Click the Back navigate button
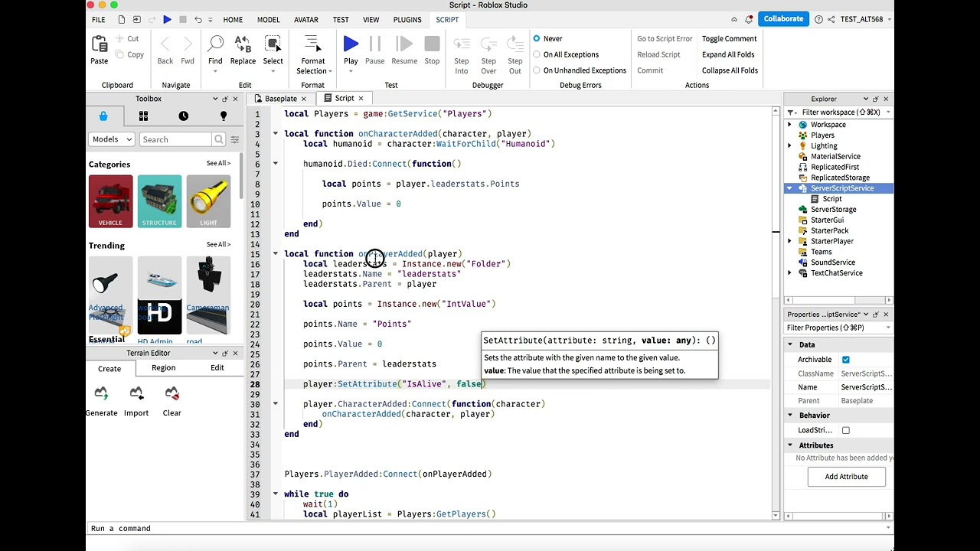 165,51
